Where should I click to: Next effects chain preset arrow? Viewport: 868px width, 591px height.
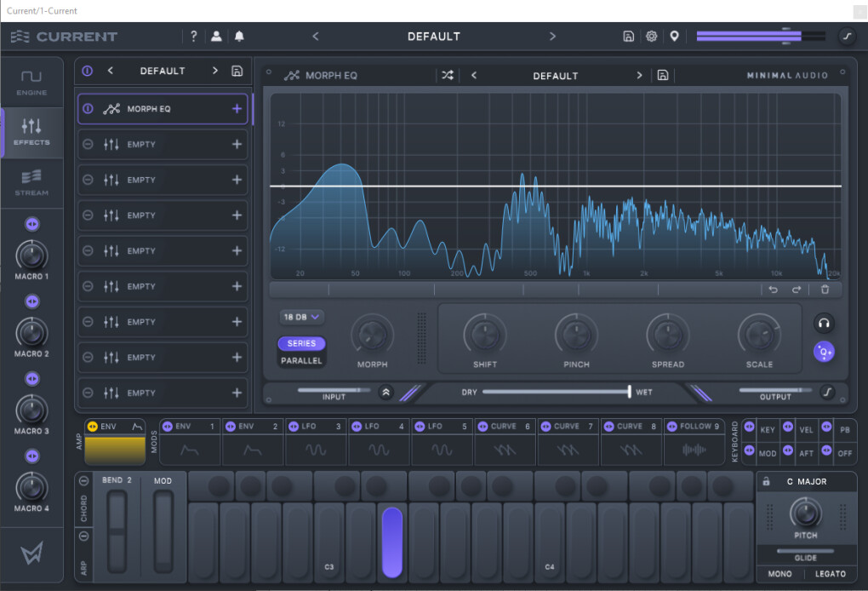click(x=214, y=71)
